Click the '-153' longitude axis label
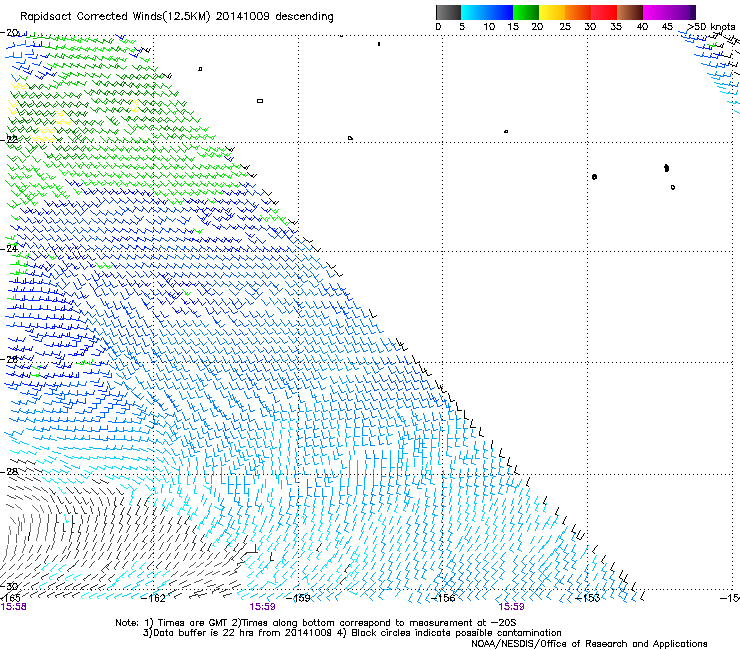 588,598
